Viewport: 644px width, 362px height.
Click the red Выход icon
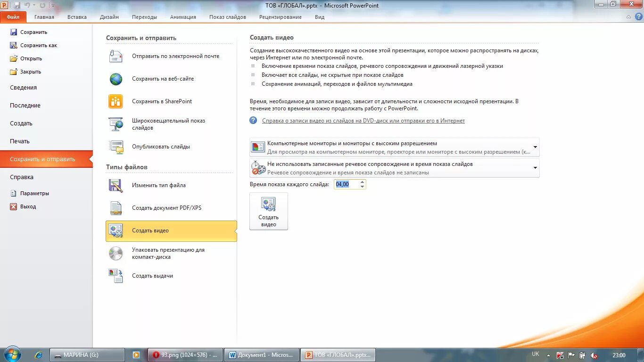point(14,206)
